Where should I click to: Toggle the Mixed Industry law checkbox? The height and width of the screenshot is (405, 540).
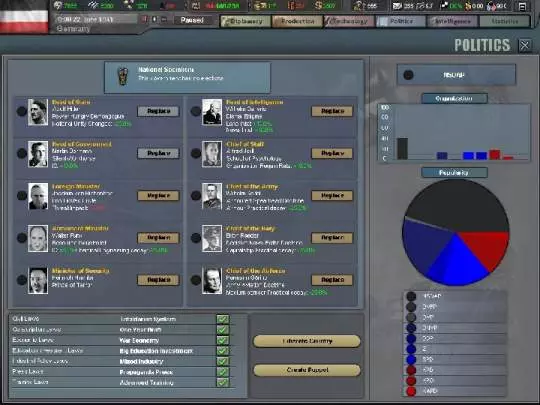point(223,361)
